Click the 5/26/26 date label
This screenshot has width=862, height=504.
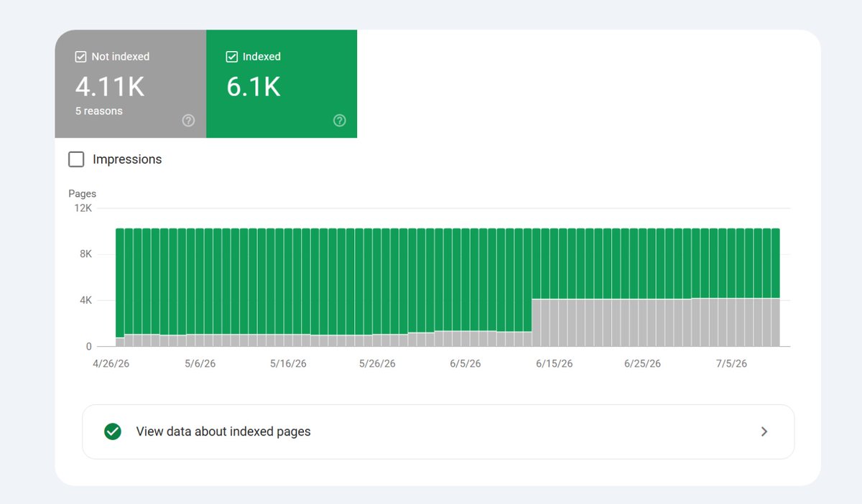pyautogui.click(x=377, y=364)
